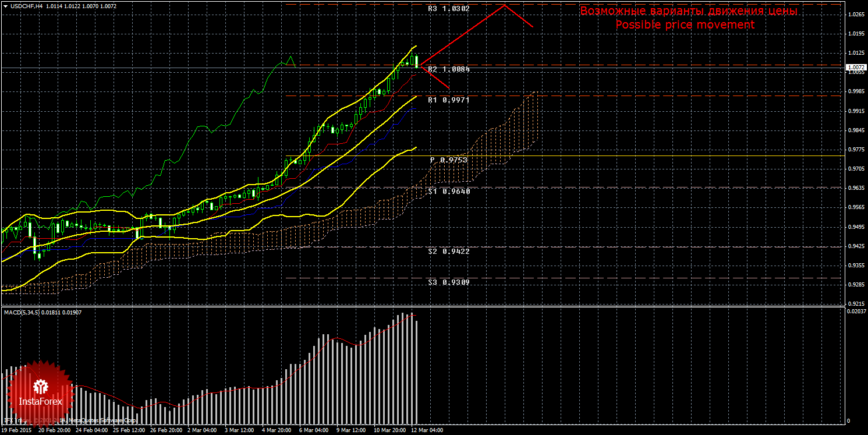Select the MACD(5,34,5) indicator label
Image resolution: width=868 pixels, height=435 pixels.
23,313
